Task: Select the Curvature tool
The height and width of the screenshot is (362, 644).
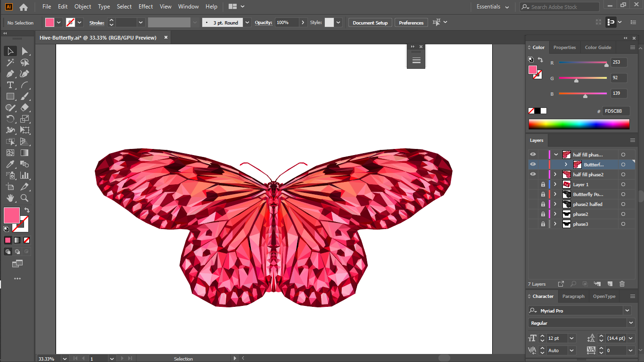Action: point(25,74)
